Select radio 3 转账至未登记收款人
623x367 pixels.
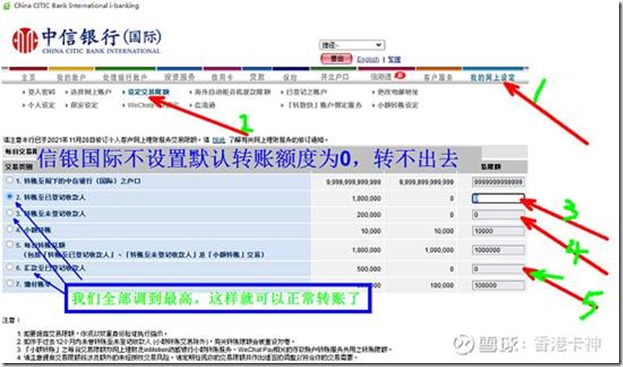coord(10,213)
